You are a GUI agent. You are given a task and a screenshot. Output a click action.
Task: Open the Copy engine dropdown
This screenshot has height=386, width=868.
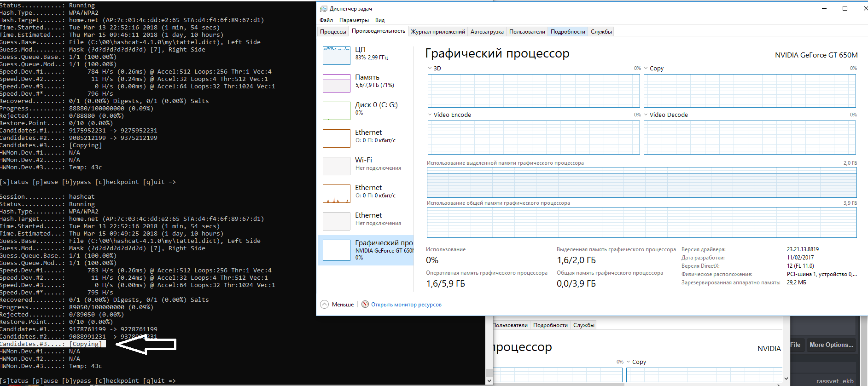(x=646, y=69)
